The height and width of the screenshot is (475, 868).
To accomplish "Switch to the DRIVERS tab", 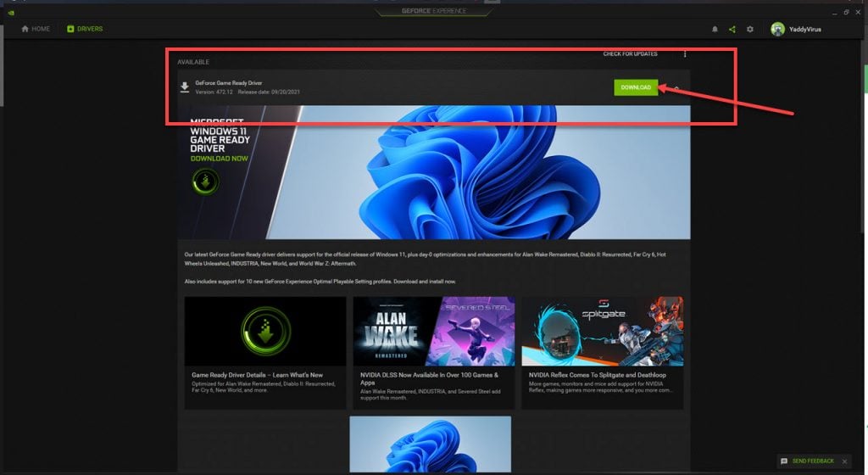I will pos(85,29).
